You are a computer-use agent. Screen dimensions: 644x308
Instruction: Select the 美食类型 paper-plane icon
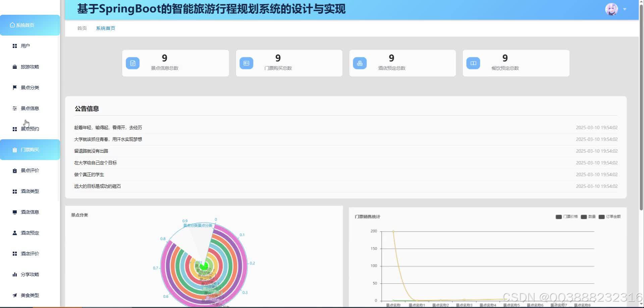[14, 295]
